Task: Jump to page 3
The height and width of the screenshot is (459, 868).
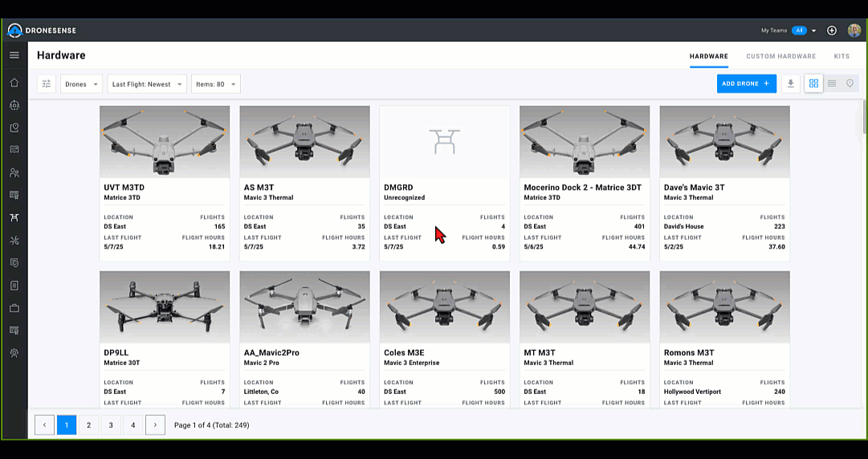Action: [x=111, y=425]
